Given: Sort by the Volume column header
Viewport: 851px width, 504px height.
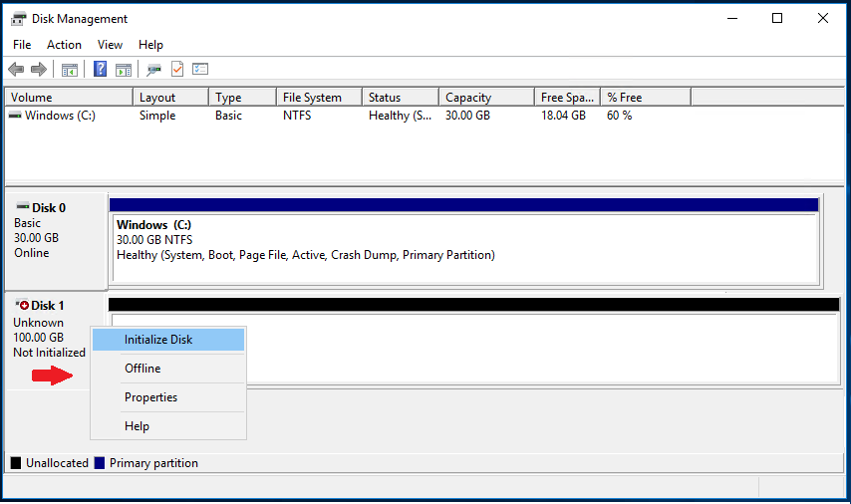Looking at the screenshot, I should coord(69,98).
